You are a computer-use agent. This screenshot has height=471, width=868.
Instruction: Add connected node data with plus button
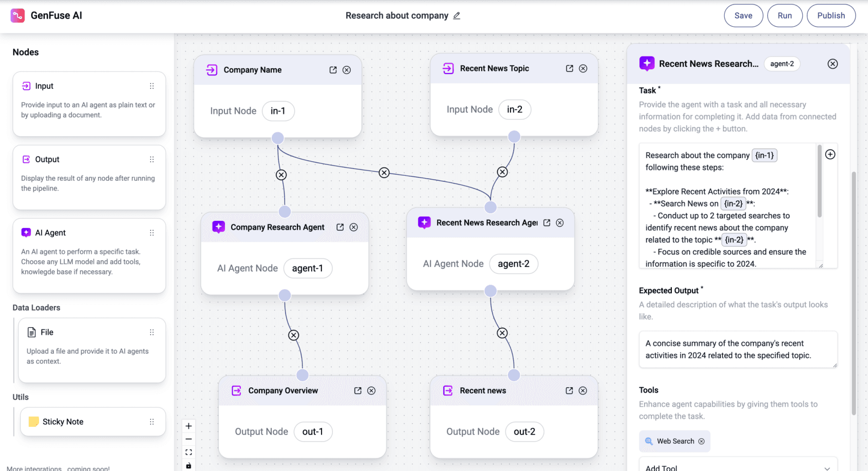click(830, 154)
